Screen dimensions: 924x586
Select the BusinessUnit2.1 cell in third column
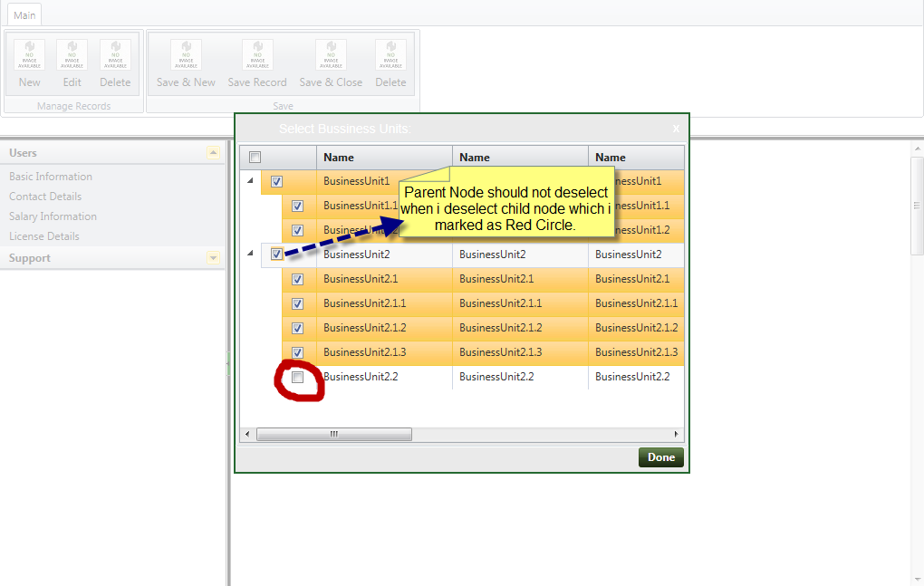pos(637,279)
